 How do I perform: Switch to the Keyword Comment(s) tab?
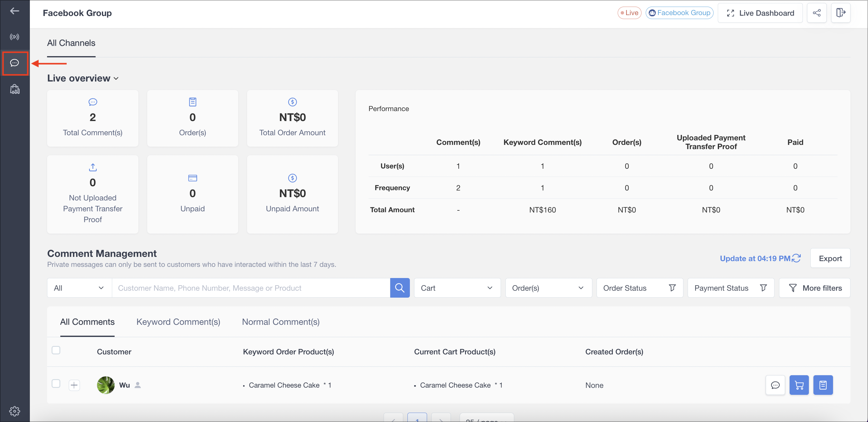(x=178, y=322)
